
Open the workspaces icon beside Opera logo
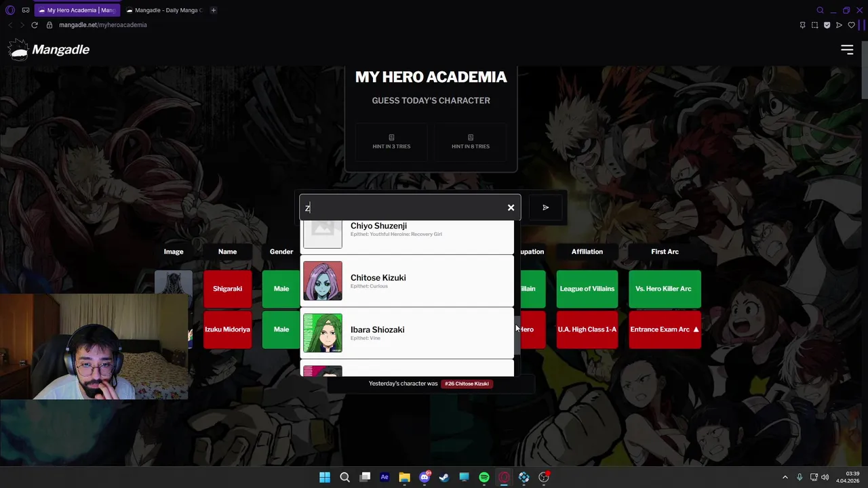click(26, 10)
